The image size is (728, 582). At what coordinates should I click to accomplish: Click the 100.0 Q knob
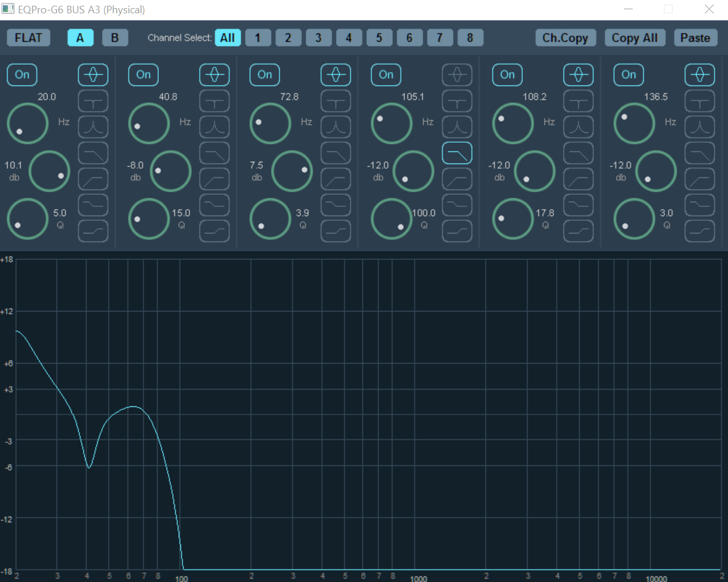point(392,218)
